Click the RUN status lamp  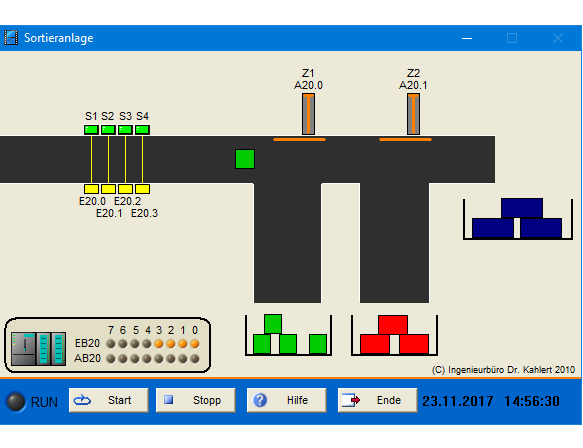[x=16, y=402]
